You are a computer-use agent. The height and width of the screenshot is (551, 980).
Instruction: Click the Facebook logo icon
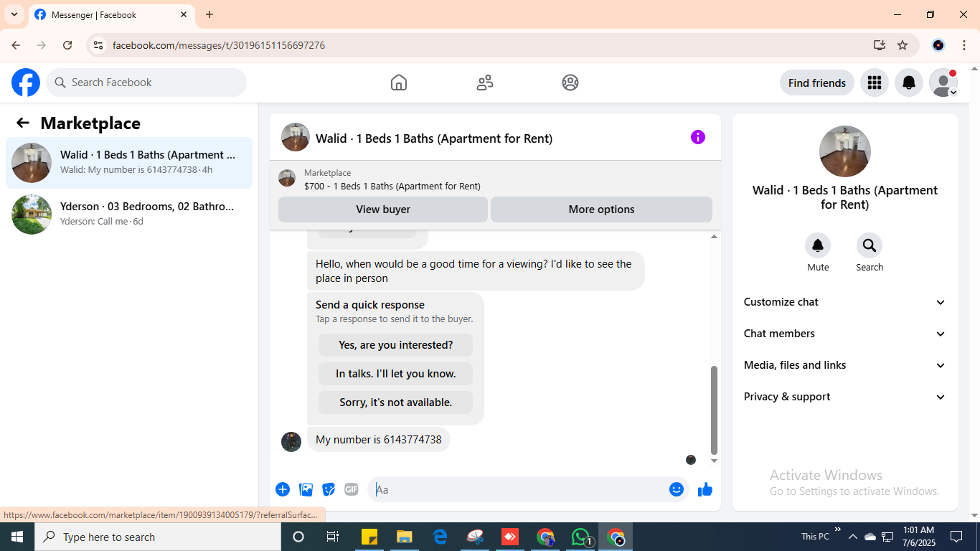tap(26, 83)
